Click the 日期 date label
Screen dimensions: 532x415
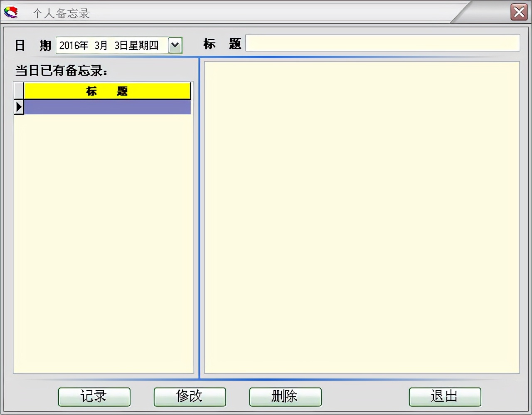click(32, 45)
